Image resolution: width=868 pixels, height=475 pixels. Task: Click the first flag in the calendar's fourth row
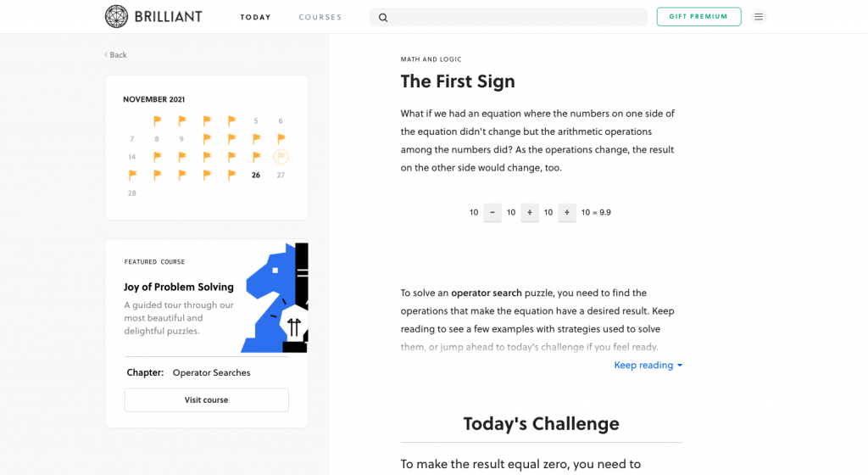(x=132, y=175)
